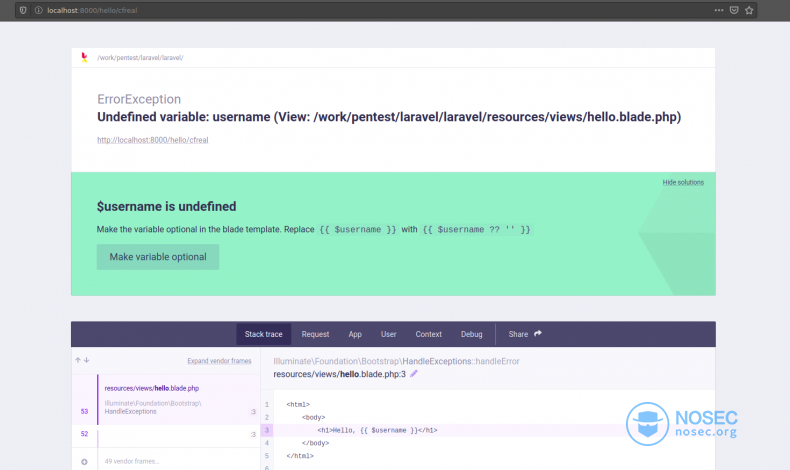Viewport: 790px width, 470px height.
Task: Go to next frame with down arrow
Action: tap(87, 360)
